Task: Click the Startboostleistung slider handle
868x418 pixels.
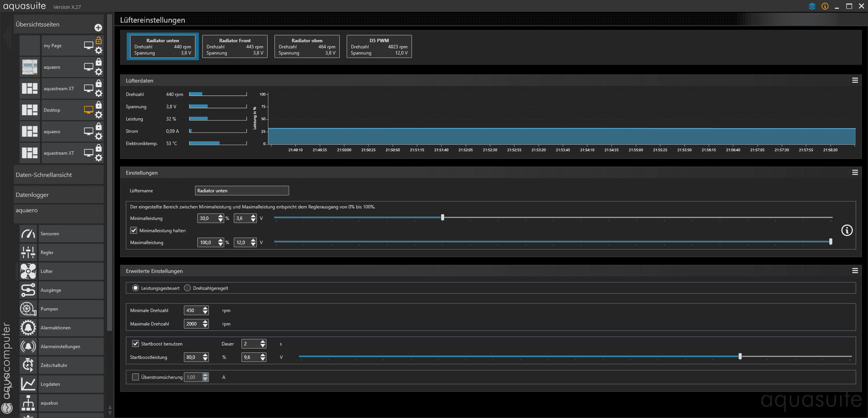Action: tap(740, 357)
